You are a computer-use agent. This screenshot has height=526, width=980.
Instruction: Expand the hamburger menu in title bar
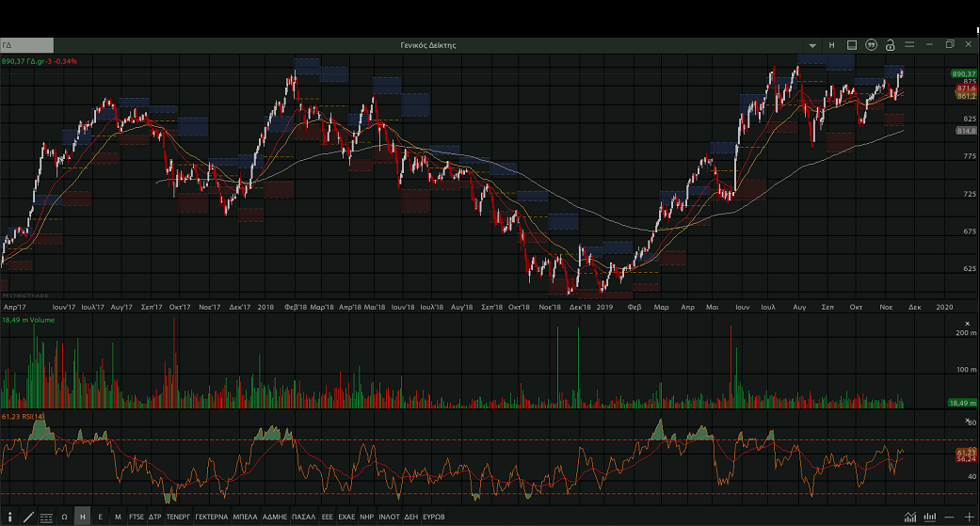tap(909, 45)
